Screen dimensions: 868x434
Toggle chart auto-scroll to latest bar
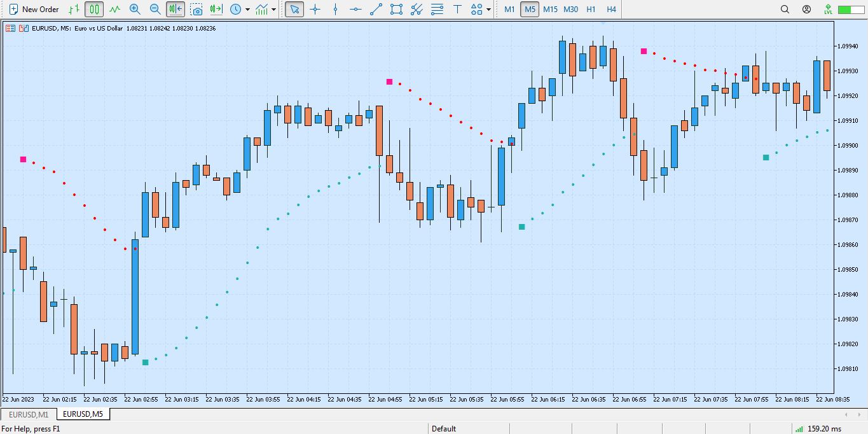(x=176, y=10)
